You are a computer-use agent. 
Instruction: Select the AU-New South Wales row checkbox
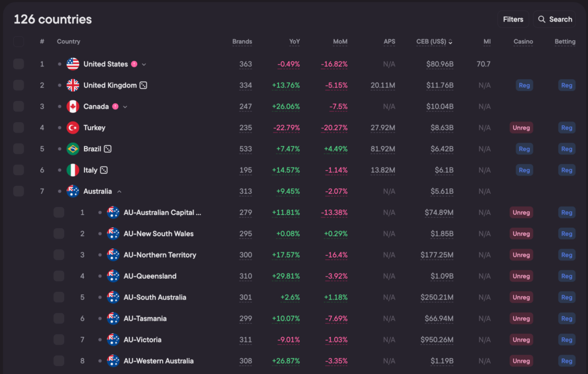pyautogui.click(x=59, y=234)
